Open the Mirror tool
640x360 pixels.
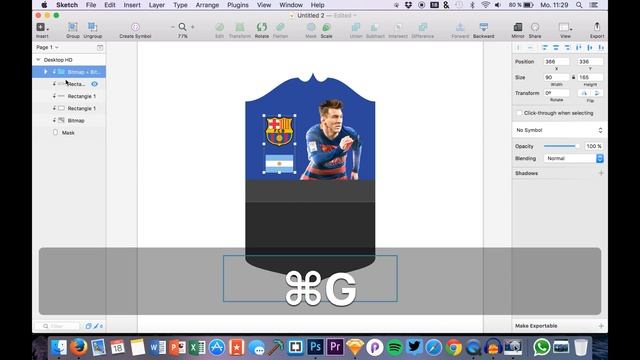pyautogui.click(x=518, y=27)
